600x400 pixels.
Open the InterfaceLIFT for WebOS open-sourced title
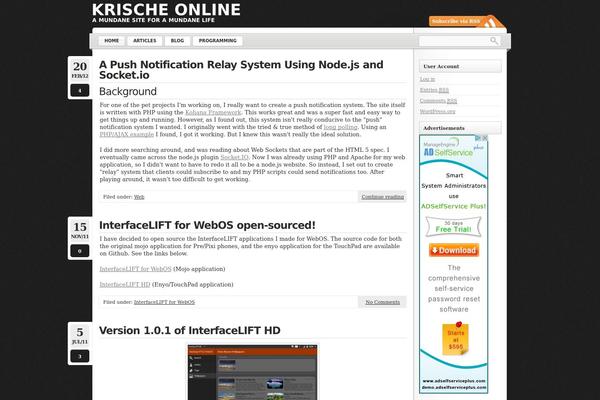point(207,225)
